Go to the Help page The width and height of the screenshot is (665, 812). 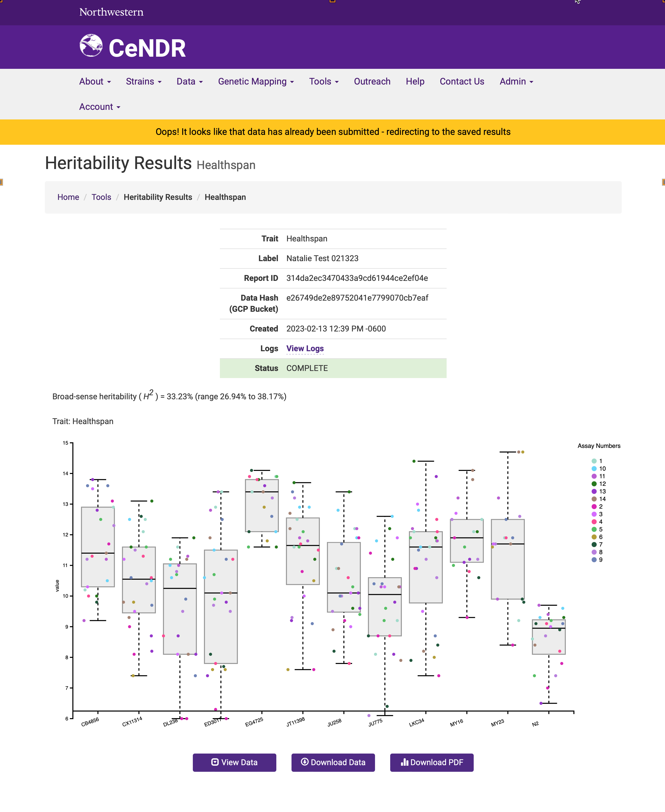click(x=415, y=81)
